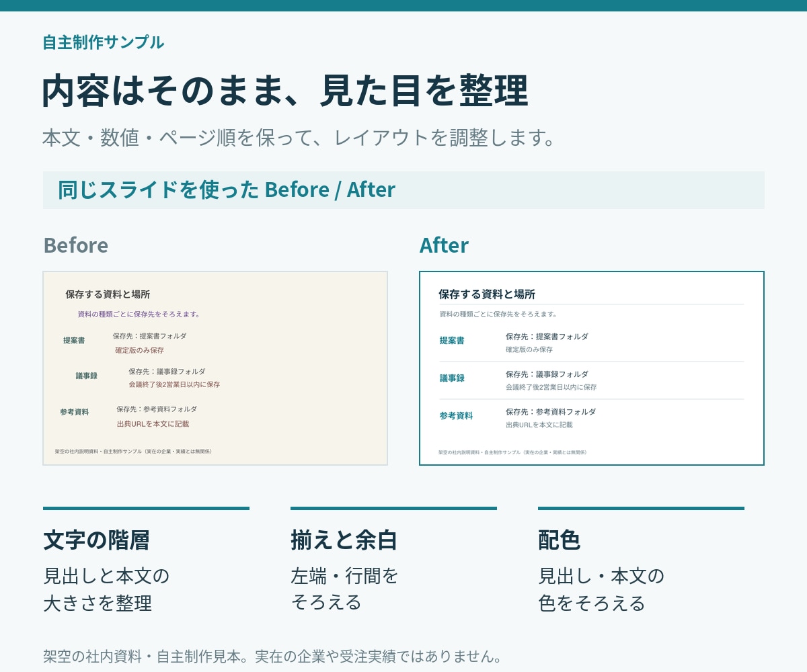Screen dimensions: 807x672
Task: Click "議事録" label in After slide
Action: 452,378
